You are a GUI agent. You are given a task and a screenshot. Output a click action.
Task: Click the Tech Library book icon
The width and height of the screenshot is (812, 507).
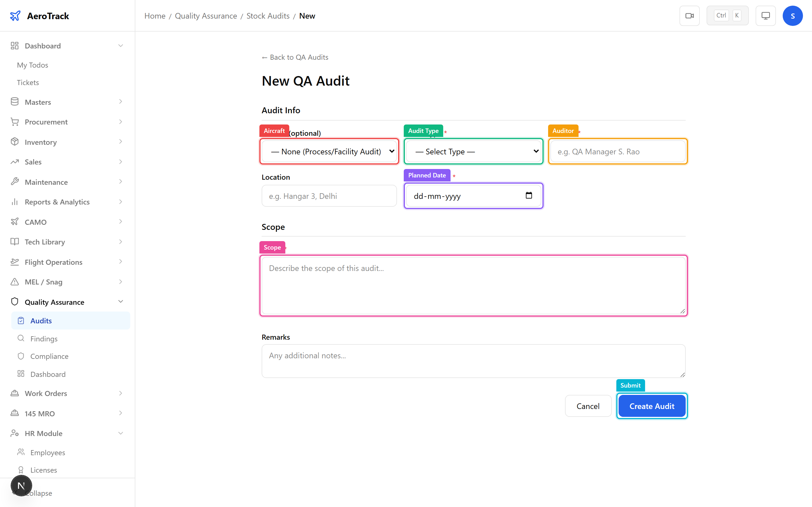15,242
